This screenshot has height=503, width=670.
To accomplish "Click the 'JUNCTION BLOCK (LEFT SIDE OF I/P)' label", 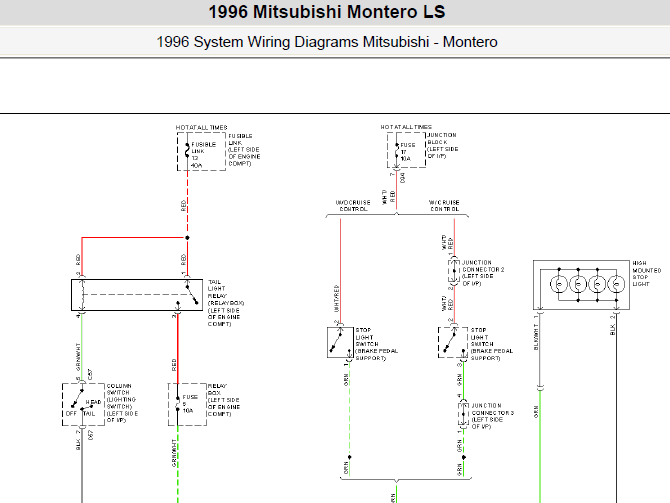I will pyautogui.click(x=443, y=145).
